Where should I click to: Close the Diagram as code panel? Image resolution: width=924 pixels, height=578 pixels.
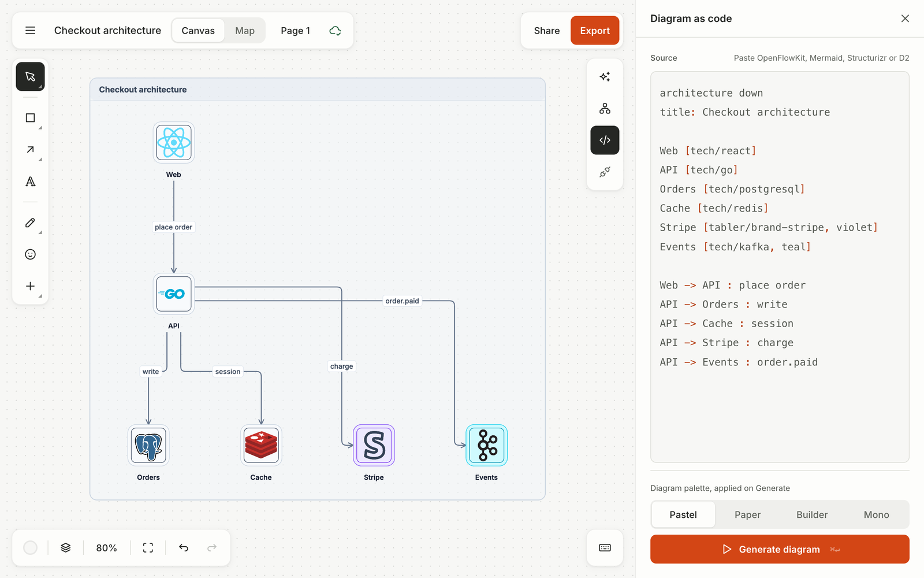(905, 18)
